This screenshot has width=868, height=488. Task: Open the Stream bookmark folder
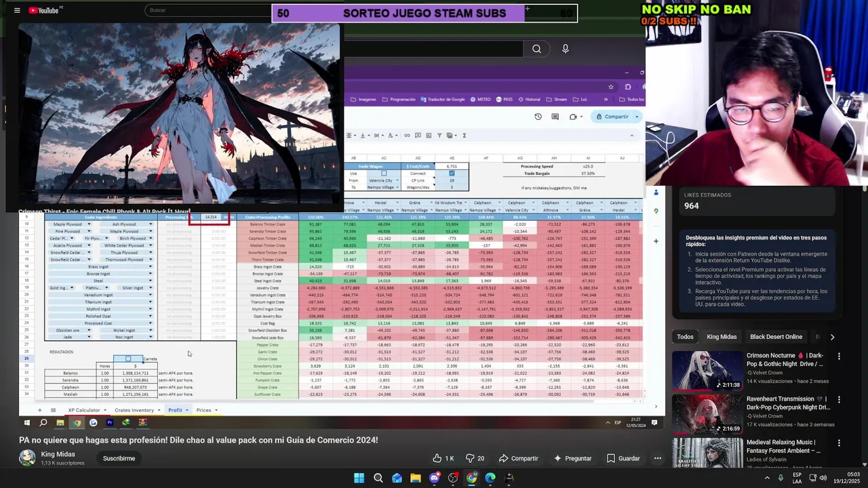[x=557, y=100]
